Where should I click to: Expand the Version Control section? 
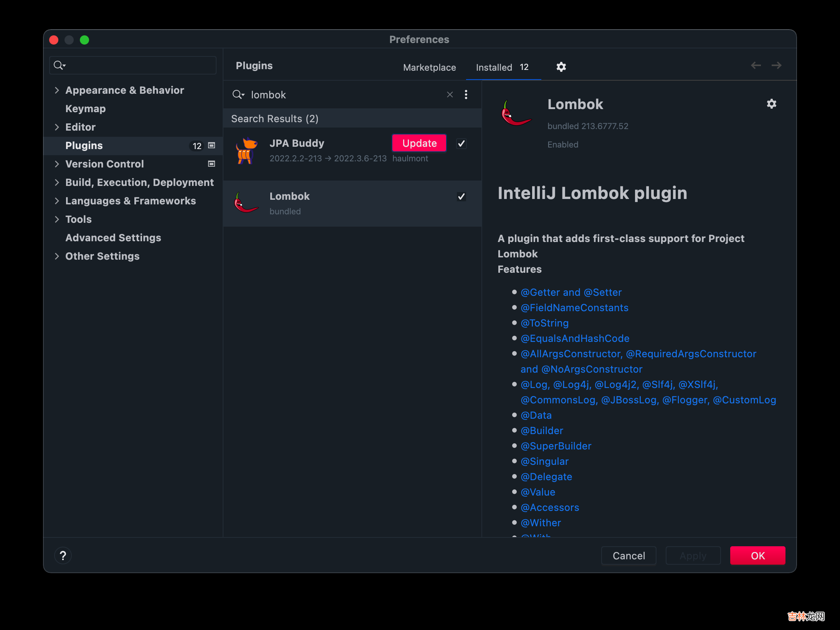[57, 164]
